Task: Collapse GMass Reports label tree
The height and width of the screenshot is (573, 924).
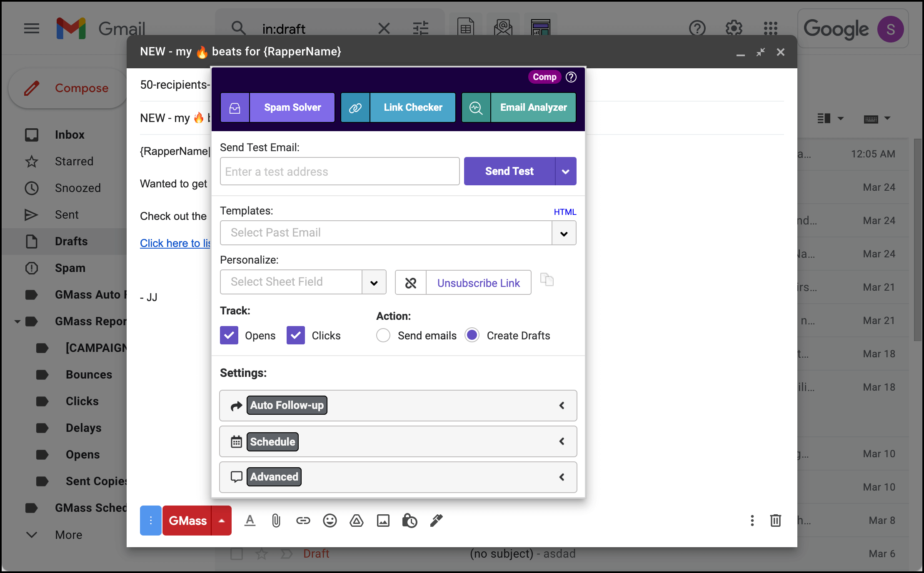Action: [x=17, y=321]
